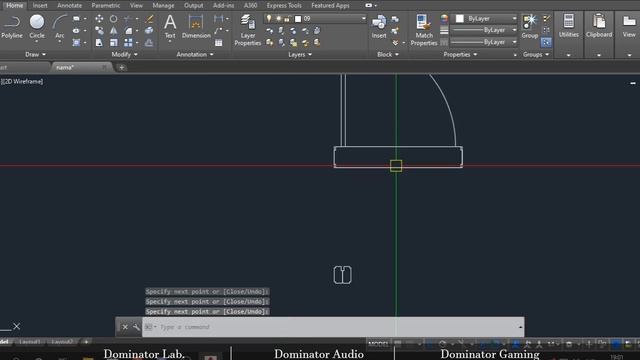Activate the Move tool
Image resolution: width=640 pixels, height=360 pixels.
(x=99, y=19)
